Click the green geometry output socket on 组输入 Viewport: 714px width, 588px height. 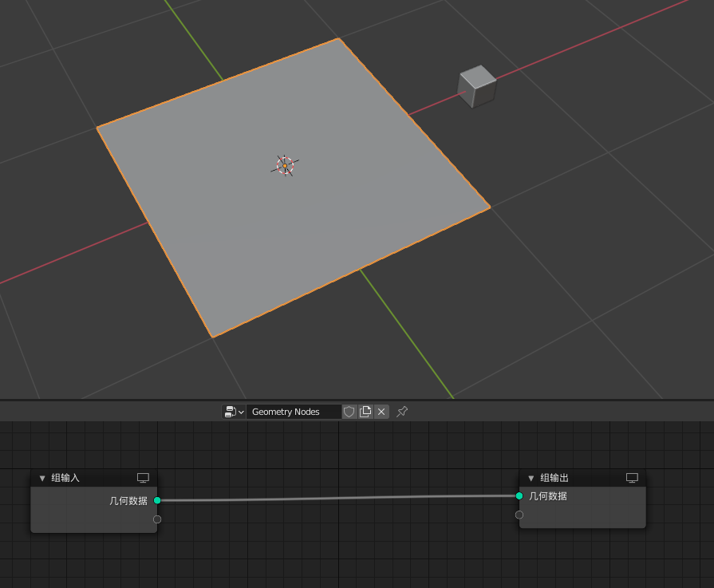point(157,500)
